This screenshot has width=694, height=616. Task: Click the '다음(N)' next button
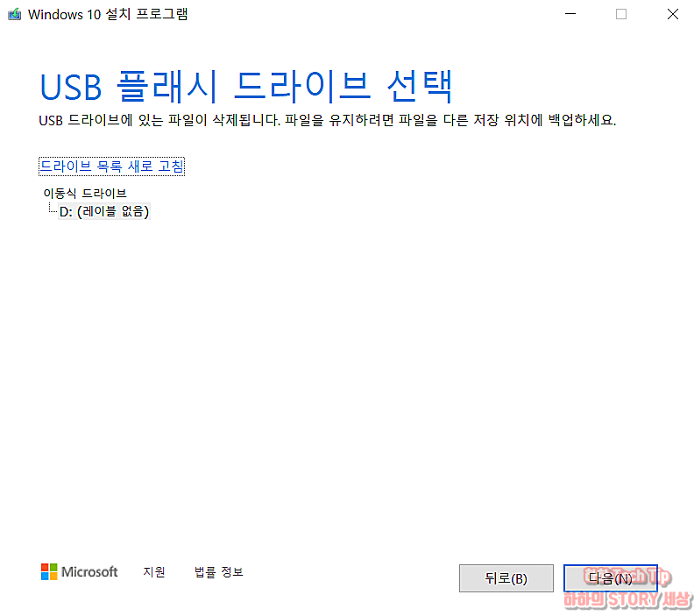[611, 578]
